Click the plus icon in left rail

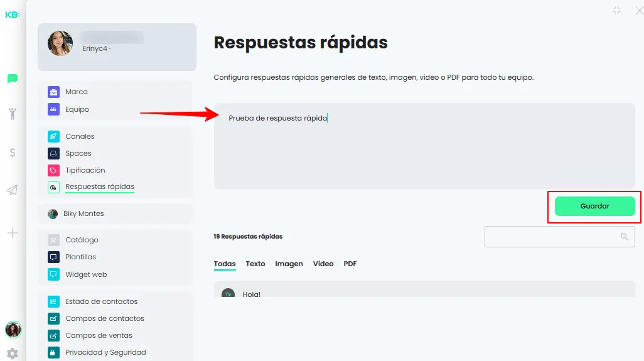coord(13,233)
